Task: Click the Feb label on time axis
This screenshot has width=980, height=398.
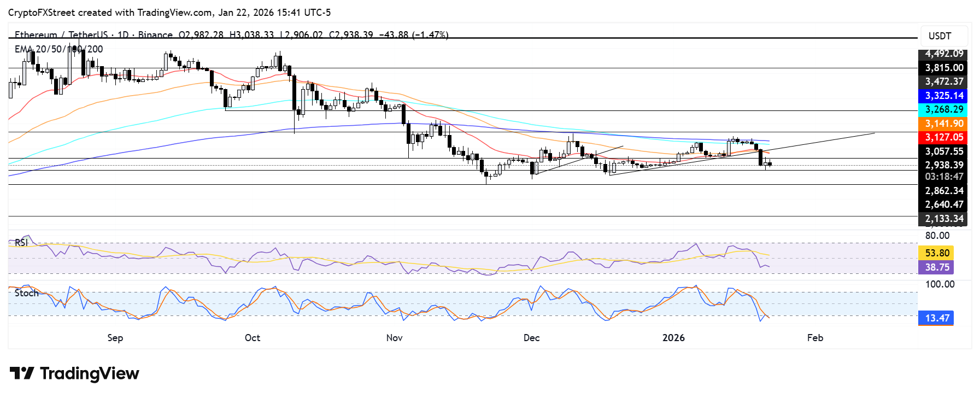Action: click(815, 338)
